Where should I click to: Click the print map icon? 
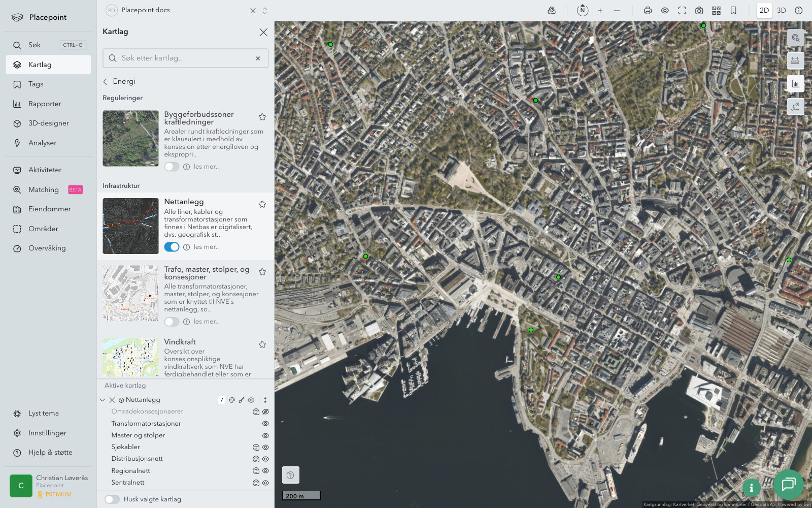pyautogui.click(x=648, y=11)
